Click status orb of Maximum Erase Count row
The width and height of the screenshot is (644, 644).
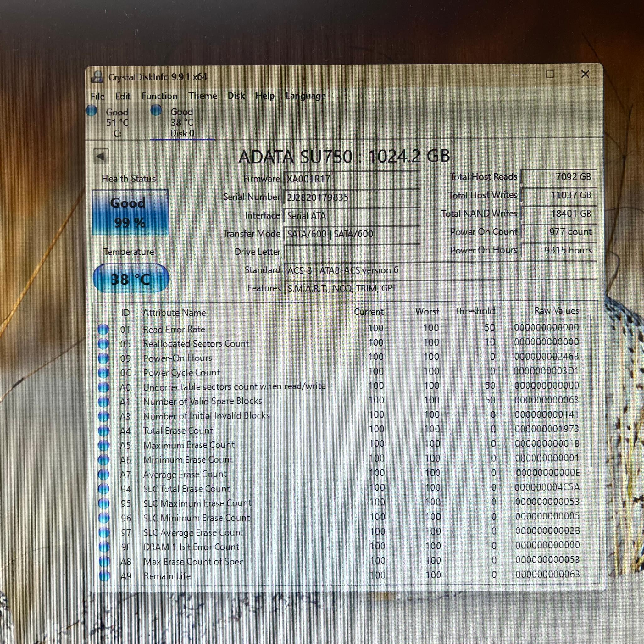(104, 445)
